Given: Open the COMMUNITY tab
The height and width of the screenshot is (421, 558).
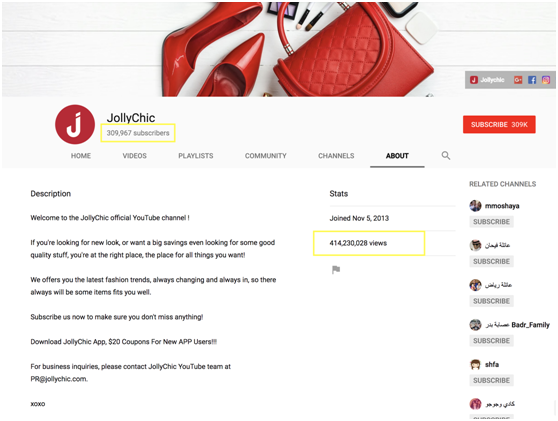Looking at the screenshot, I should (x=265, y=156).
